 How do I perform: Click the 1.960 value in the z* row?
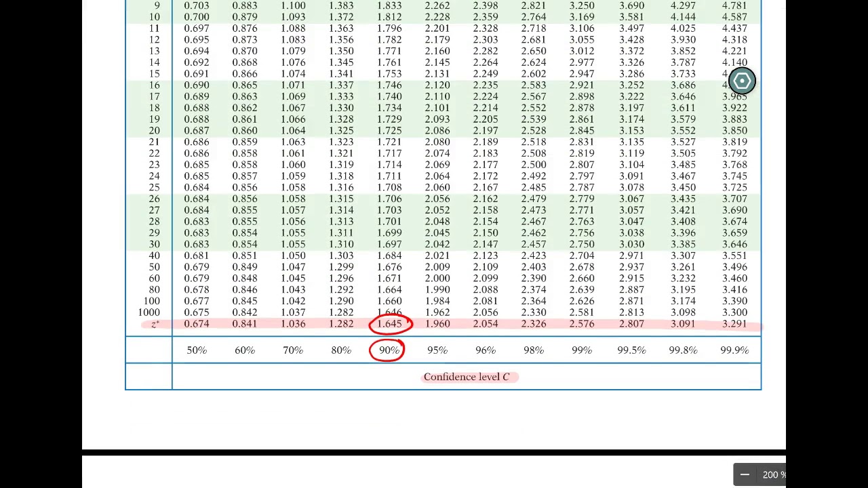pyautogui.click(x=437, y=324)
